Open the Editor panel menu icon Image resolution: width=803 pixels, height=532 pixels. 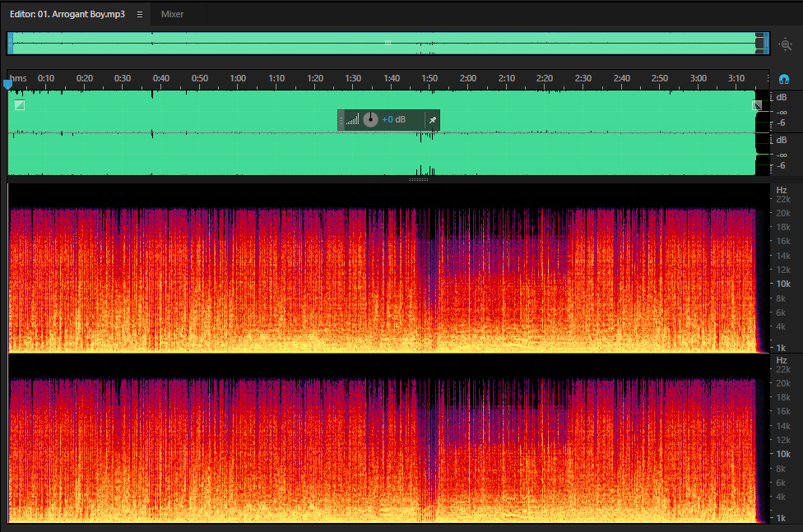click(140, 14)
